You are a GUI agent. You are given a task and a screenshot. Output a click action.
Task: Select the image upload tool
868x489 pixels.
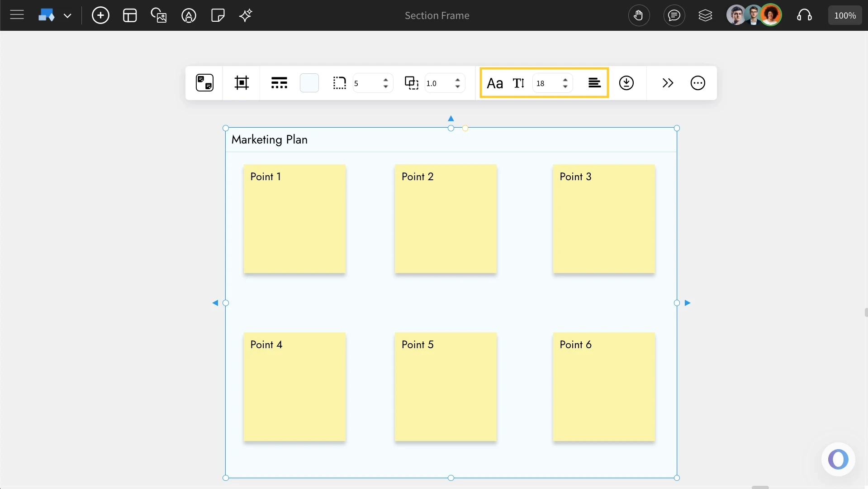tap(159, 15)
